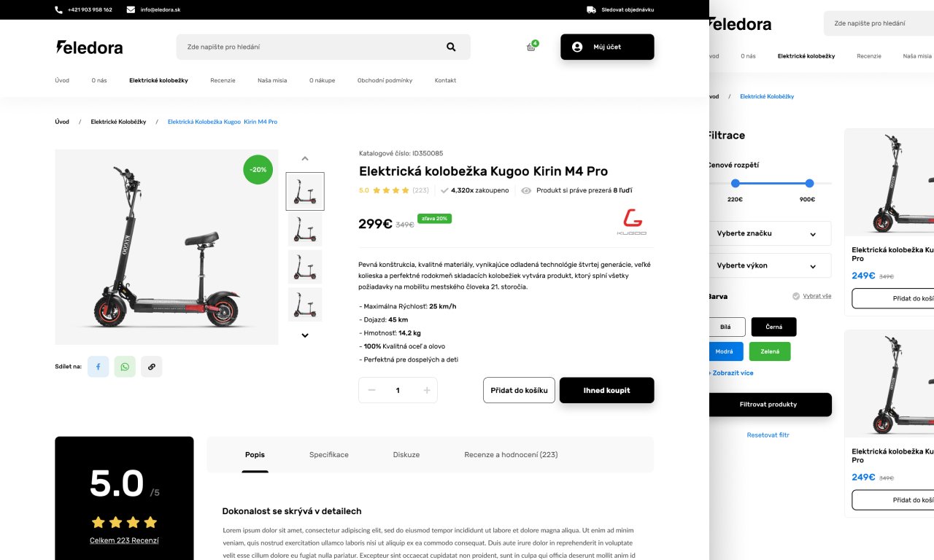Viewport: 934px width, 560px height.
Task: Click the search magnifier icon
Action: pyautogui.click(x=451, y=47)
